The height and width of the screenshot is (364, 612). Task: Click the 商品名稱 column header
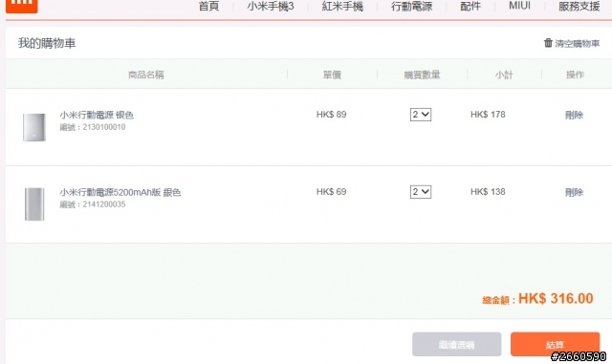coord(146,75)
